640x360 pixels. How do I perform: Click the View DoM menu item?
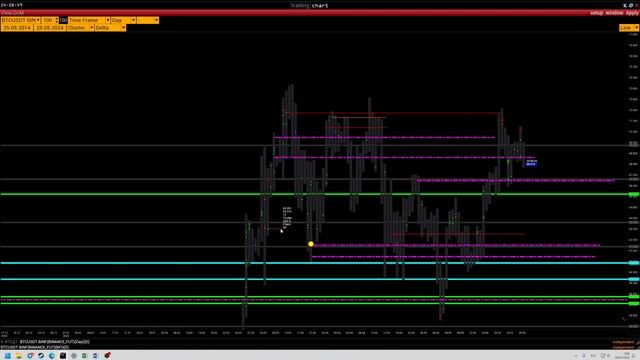[x=12, y=13]
